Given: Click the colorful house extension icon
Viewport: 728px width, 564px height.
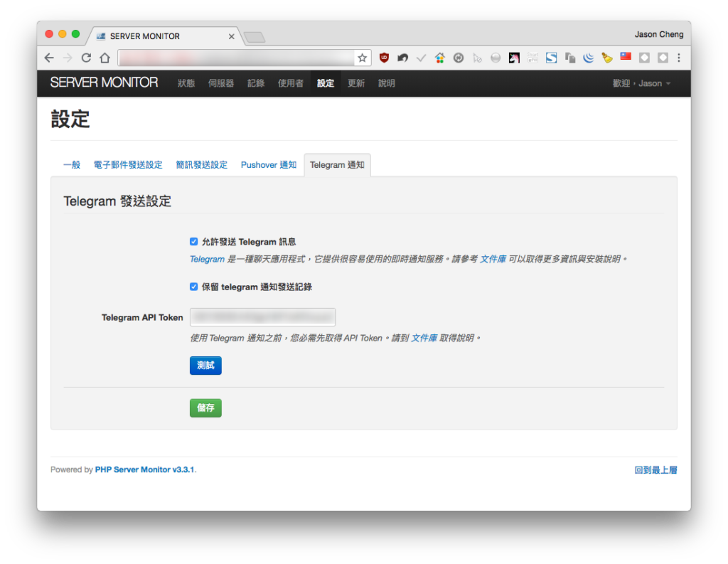Looking at the screenshot, I should coord(439,58).
